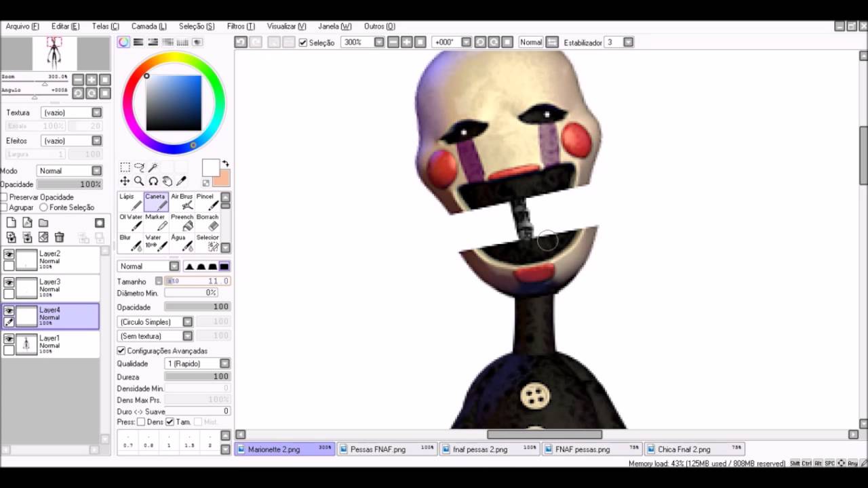Switch to Chica Fnaf 2.png tab
This screenshot has height=488, width=868.
(x=694, y=449)
